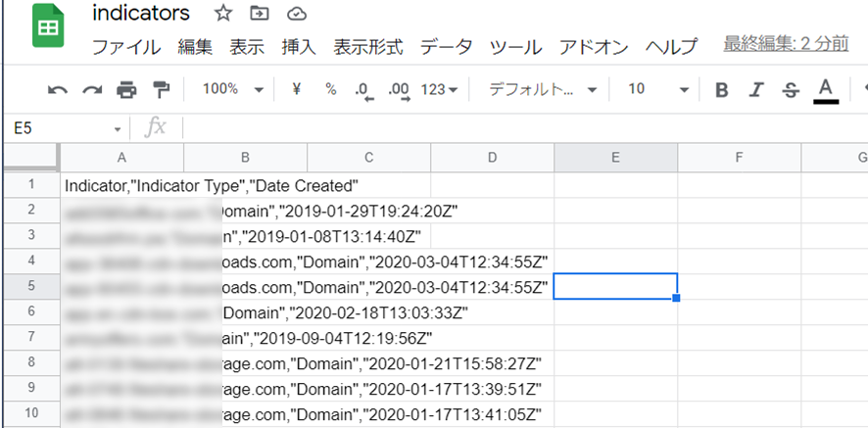Toggle strikethrough formatting
Screen dimensions: 868x428
792,90
